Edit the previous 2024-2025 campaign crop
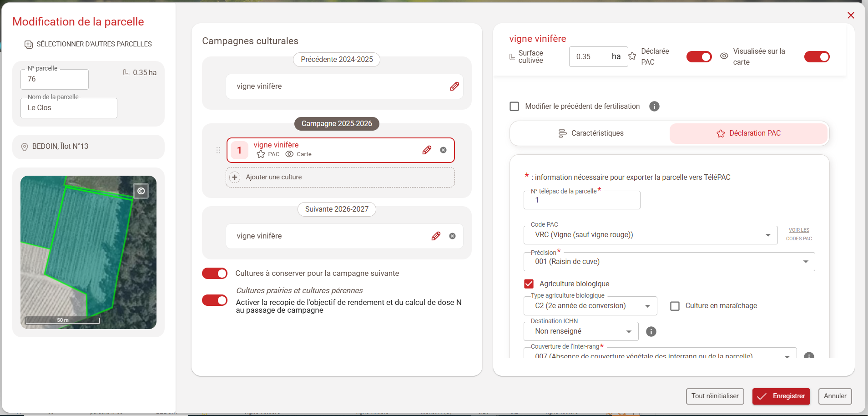Viewport: 868px width, 416px height. [454, 86]
